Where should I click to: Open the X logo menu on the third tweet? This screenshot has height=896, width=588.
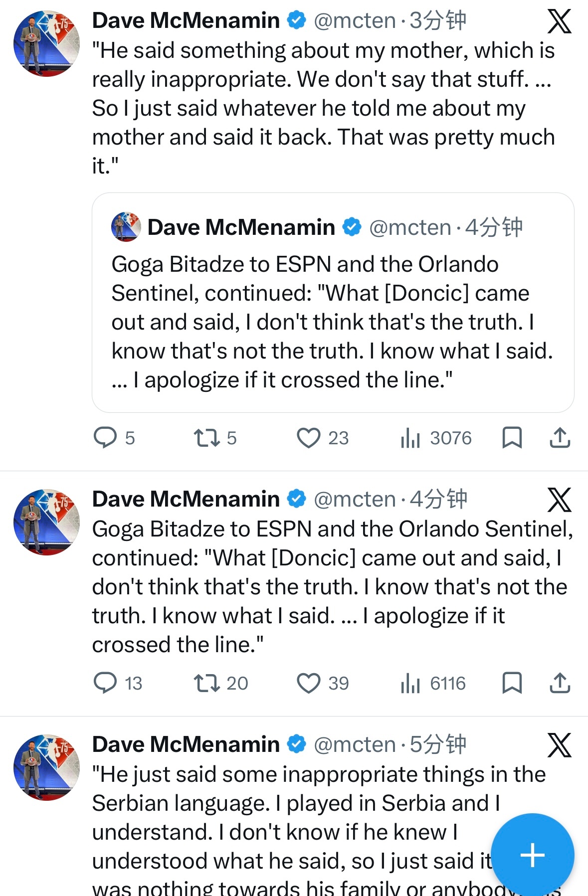(x=559, y=745)
